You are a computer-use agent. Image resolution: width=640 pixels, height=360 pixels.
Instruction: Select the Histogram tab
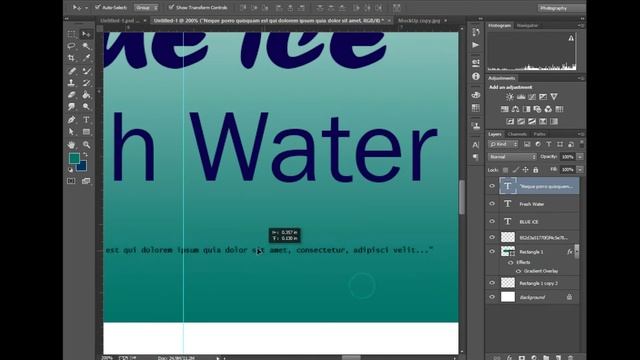click(500, 26)
